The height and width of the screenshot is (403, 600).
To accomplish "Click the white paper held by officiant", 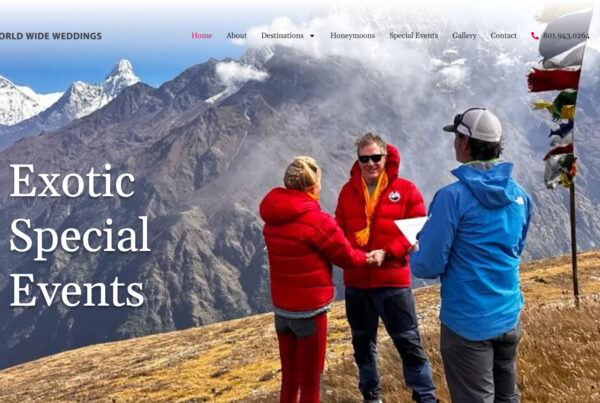I will [411, 229].
